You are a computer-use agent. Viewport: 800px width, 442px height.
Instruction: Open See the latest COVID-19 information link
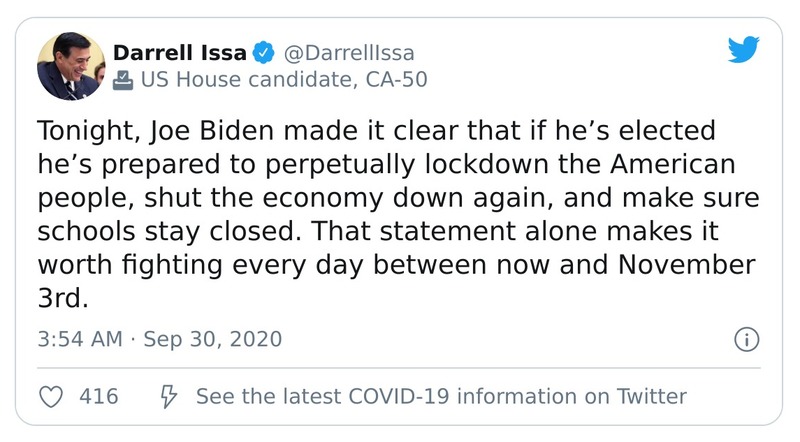coord(441,397)
